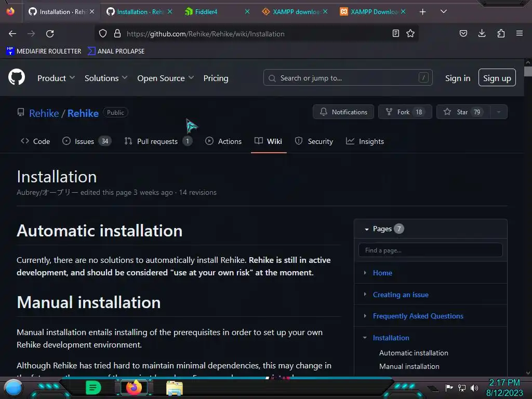The height and width of the screenshot is (399, 532).
Task: Open the Code tab
Action: tap(35, 141)
